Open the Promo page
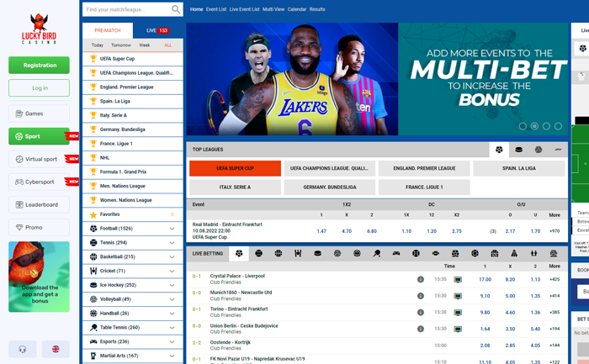589x364 pixels. pos(39,228)
